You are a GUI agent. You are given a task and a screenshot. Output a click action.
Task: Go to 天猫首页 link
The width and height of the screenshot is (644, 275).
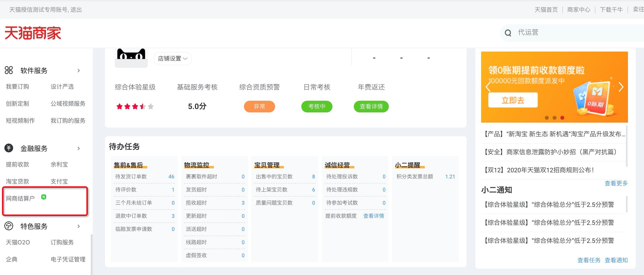(546, 10)
